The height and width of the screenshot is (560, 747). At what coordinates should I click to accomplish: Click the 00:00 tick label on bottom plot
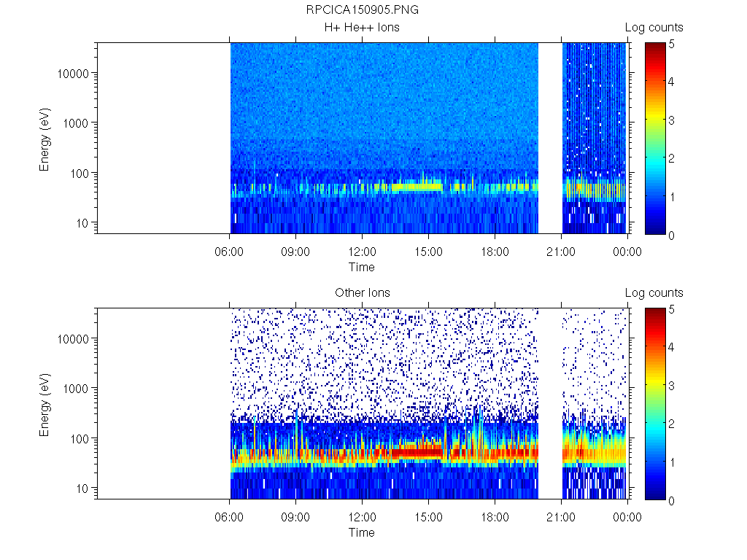[x=627, y=517]
